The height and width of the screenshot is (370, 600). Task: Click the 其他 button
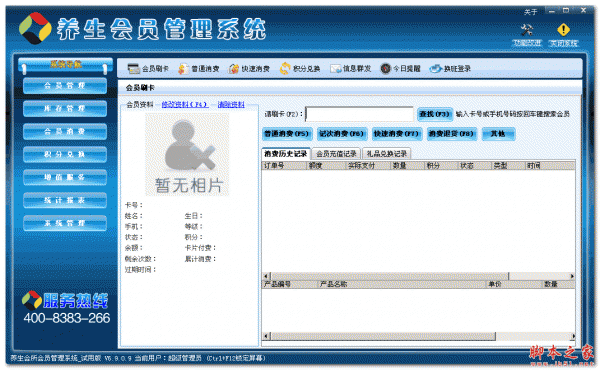pyautogui.click(x=498, y=134)
